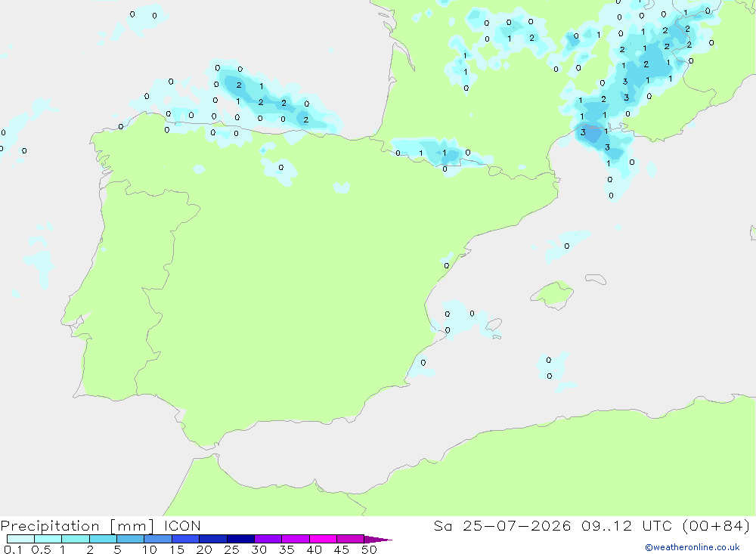Pick the 35–40 mm purple legend swatch
The image size is (756, 554).
[296, 539]
